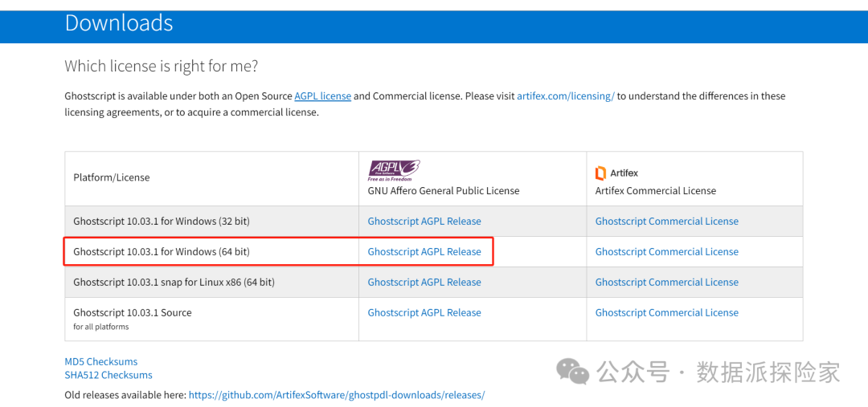The image size is (868, 407).
Task: Open the ghostpdl-downloads GitHub releases link
Action: pyautogui.click(x=337, y=395)
